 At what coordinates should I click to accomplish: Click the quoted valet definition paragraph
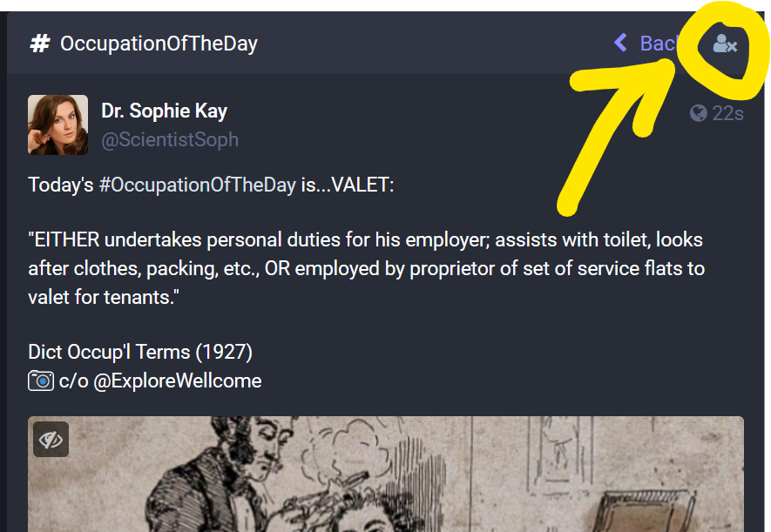366,268
